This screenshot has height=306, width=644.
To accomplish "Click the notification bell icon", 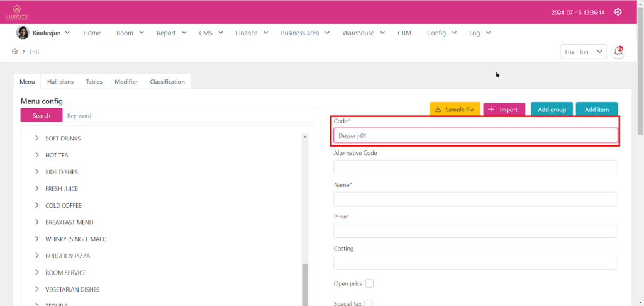I will coord(618,52).
